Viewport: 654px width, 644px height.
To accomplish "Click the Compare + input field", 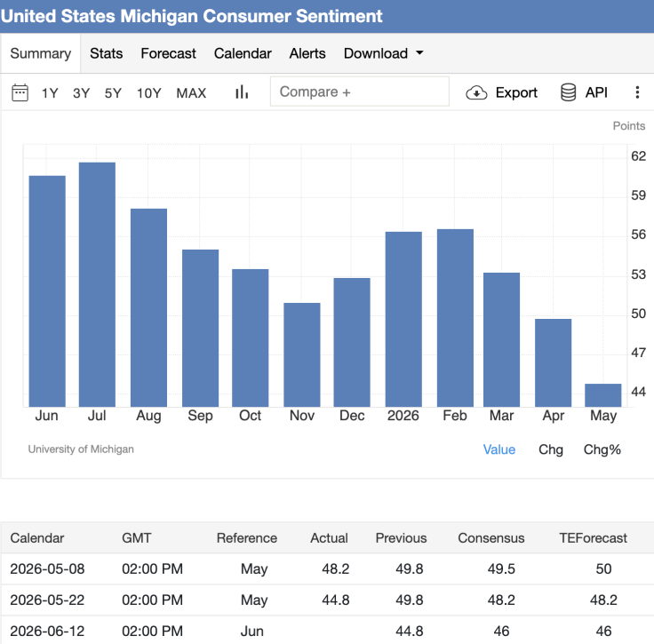I will pos(360,91).
